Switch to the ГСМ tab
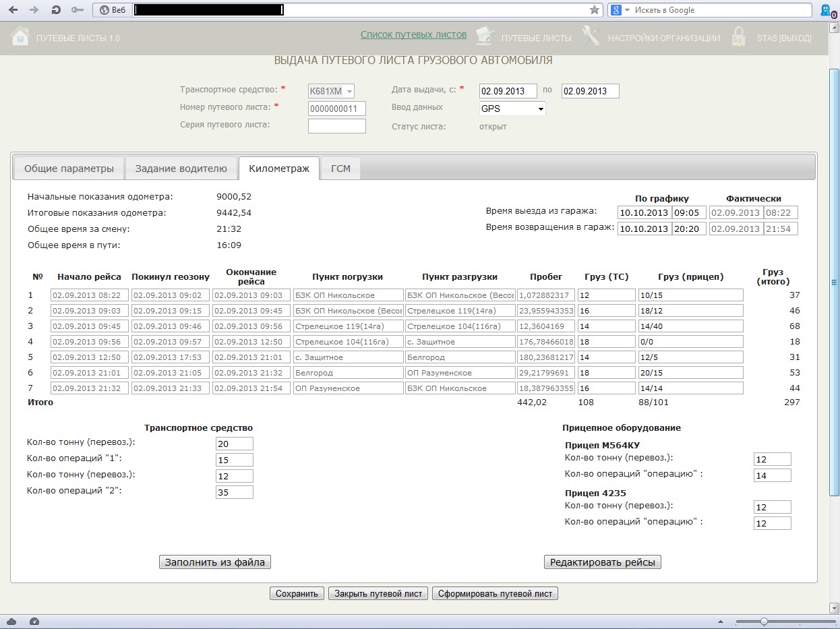 [x=340, y=169]
